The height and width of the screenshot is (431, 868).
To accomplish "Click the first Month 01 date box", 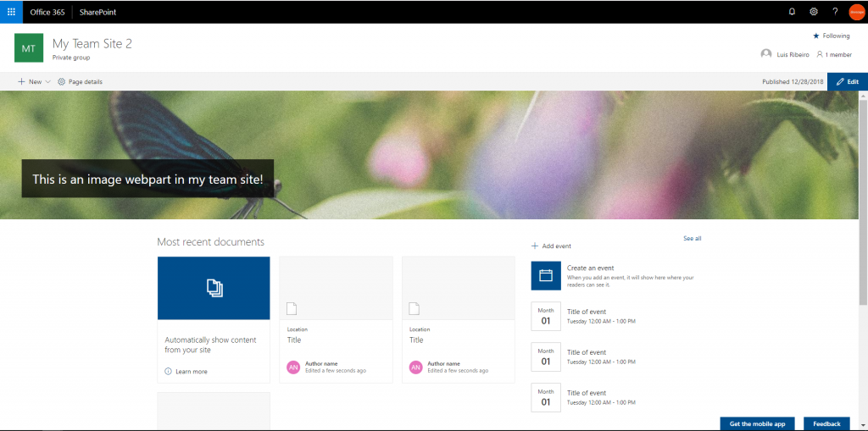I will point(546,316).
